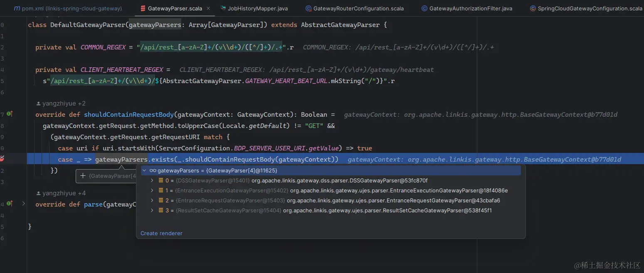Click the override gutter icon beside the parse method
The height and width of the screenshot is (273, 644).
(x=10, y=204)
